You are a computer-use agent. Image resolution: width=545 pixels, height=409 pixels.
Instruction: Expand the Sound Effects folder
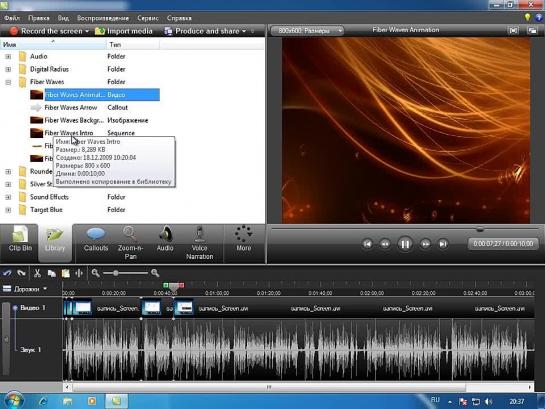(x=8, y=197)
